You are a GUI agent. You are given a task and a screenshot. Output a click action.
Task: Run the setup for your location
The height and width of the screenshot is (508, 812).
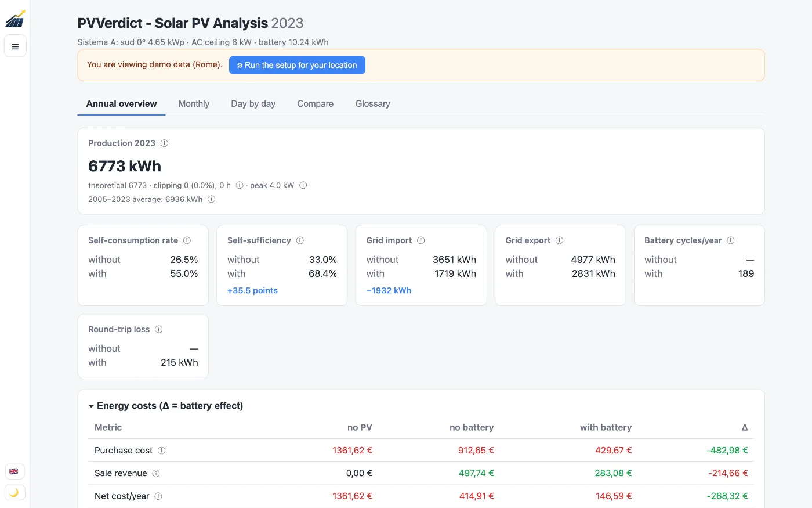(297, 65)
